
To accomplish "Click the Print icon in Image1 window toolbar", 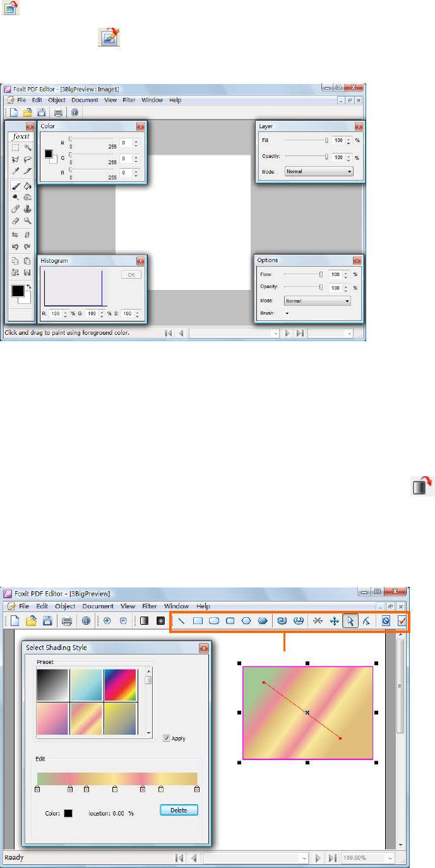I will pos(58,113).
